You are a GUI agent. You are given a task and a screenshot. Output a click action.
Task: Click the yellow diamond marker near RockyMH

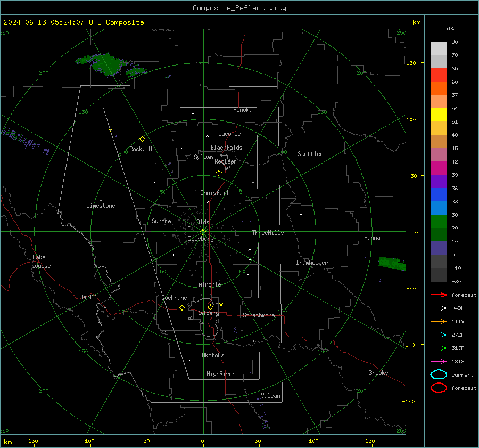[142, 139]
